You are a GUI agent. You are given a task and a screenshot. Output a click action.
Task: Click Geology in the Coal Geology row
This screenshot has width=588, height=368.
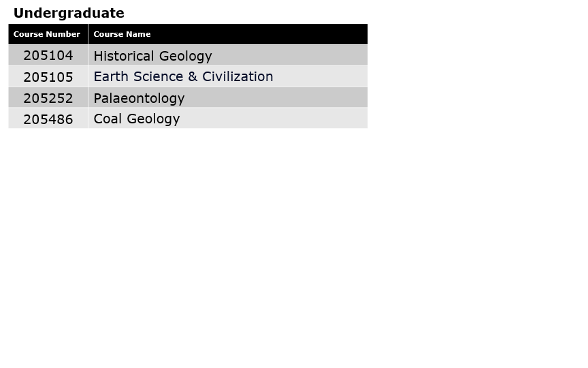coord(153,119)
